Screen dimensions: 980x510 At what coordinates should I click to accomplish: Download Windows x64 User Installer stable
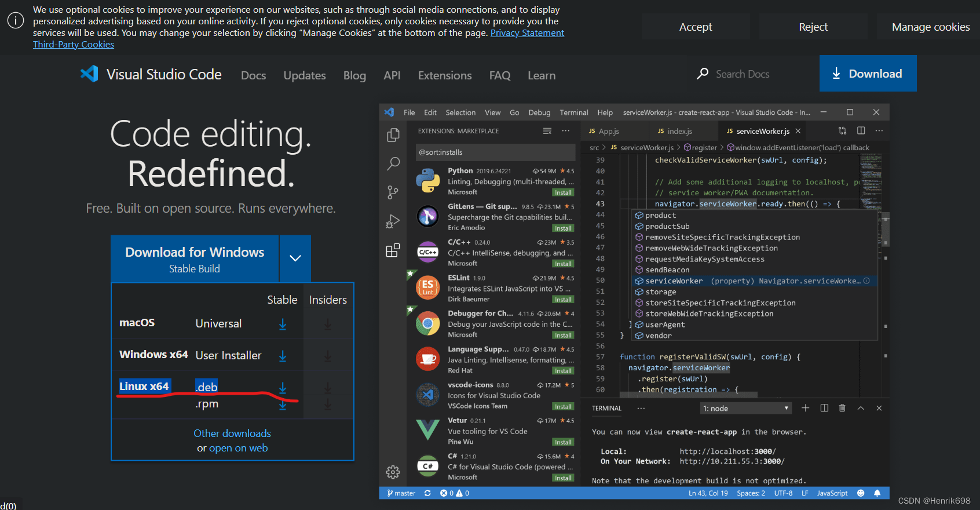click(283, 356)
